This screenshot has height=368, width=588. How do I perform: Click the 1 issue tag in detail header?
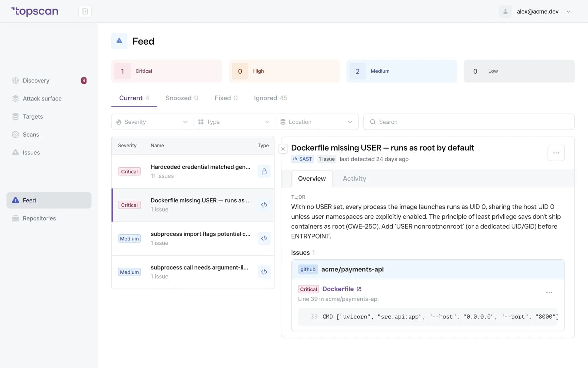tap(327, 159)
